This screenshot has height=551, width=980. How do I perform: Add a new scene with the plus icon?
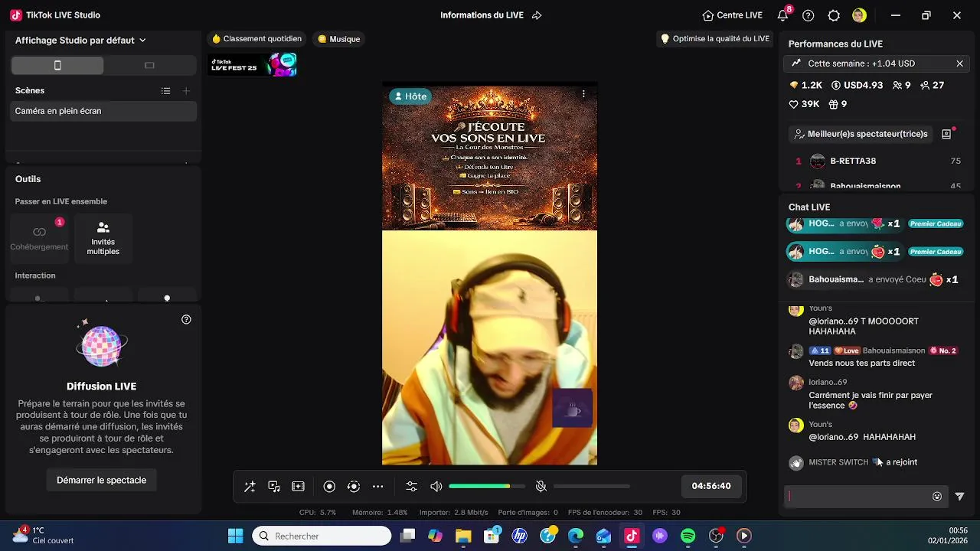186,91
